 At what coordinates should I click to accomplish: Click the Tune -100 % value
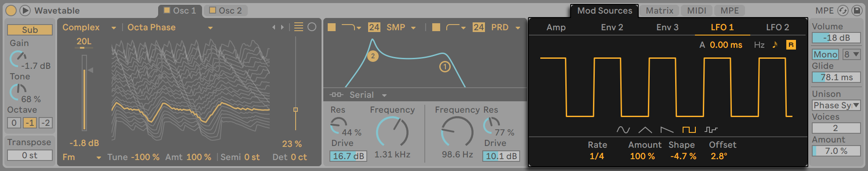coord(145,157)
